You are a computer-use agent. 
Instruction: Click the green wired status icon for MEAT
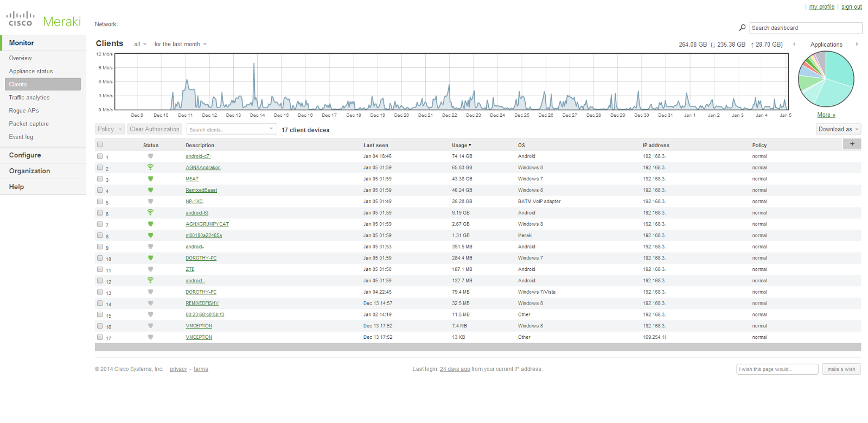(150, 179)
